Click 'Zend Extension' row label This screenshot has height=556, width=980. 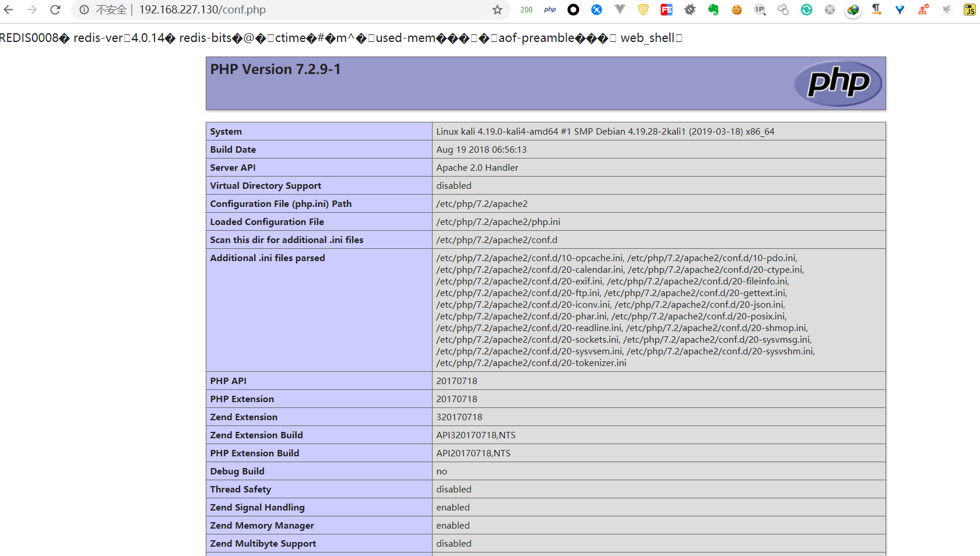(244, 417)
